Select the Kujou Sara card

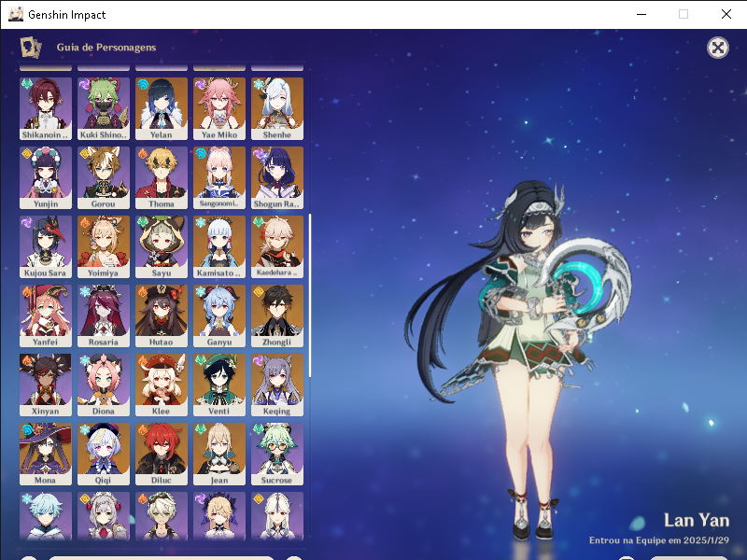tap(45, 246)
